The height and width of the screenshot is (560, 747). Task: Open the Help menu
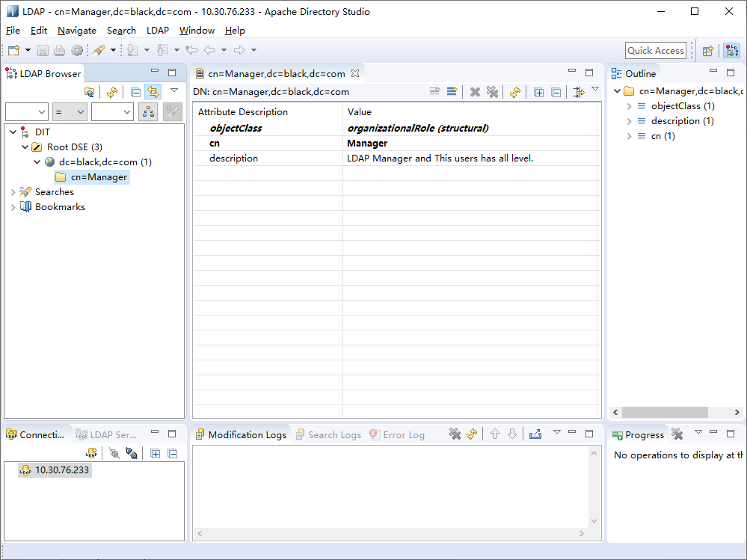point(235,31)
